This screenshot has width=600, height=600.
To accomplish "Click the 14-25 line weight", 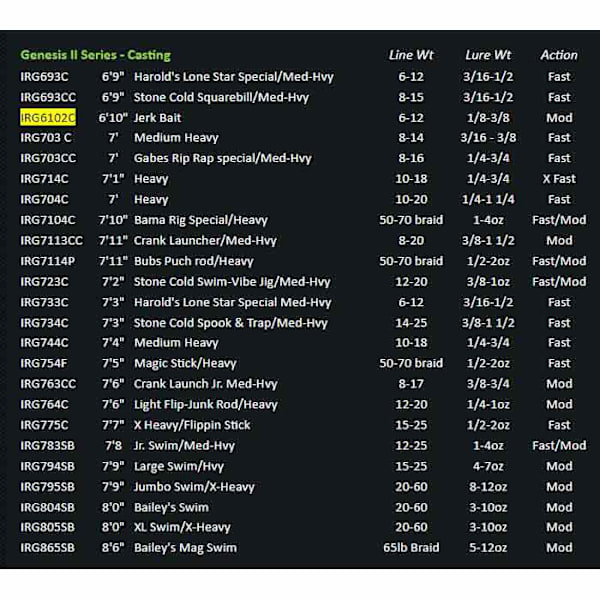I will (411, 323).
